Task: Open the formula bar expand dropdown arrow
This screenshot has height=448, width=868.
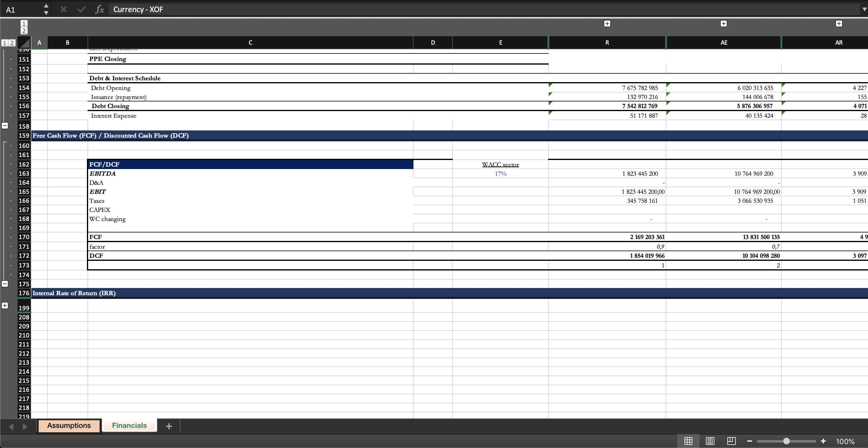Action: point(863,9)
